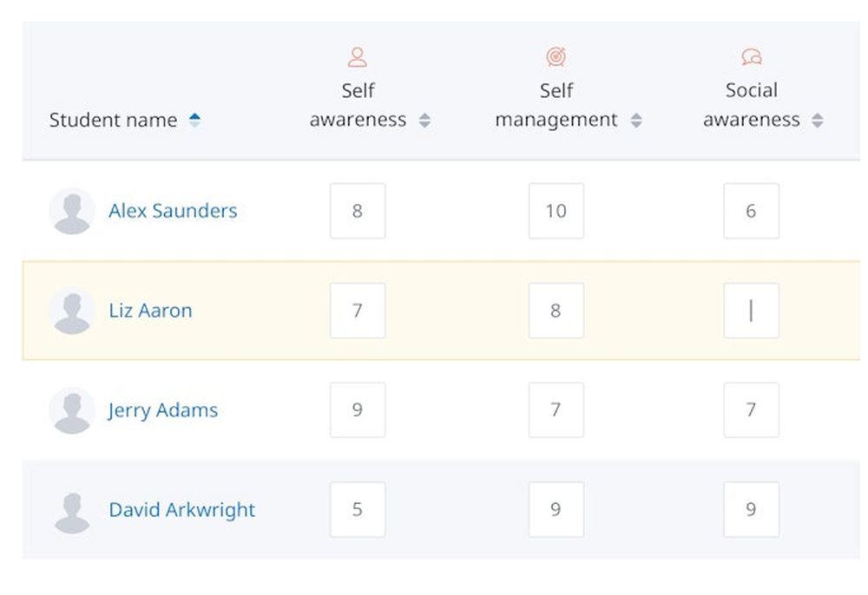Open David Arkwright's profile link
868x595 pixels.
click(181, 510)
